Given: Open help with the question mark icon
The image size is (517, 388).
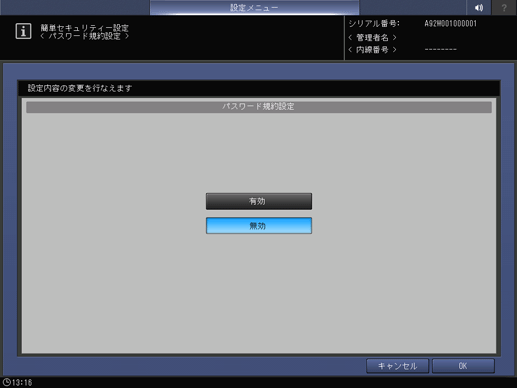Looking at the screenshot, I should coord(504,7).
